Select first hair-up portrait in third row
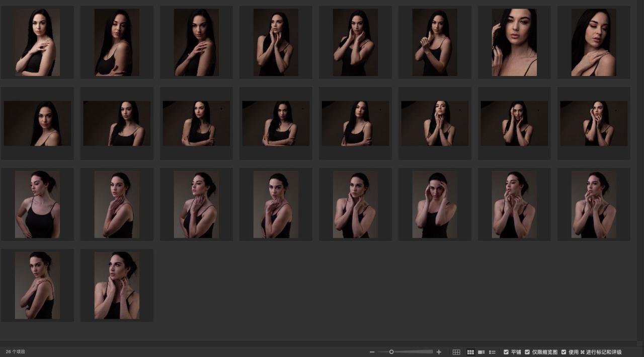The image size is (644, 357). pos(37,204)
